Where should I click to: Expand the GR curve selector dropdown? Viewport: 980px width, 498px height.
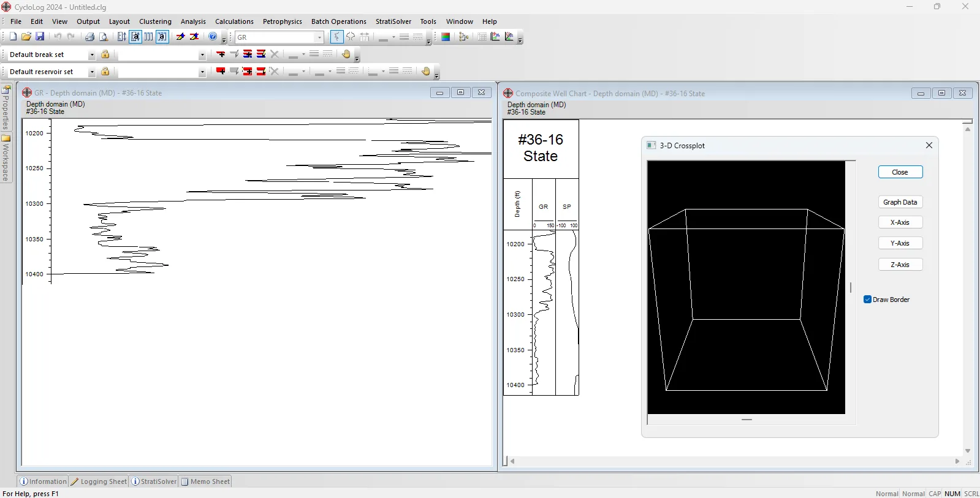319,37
